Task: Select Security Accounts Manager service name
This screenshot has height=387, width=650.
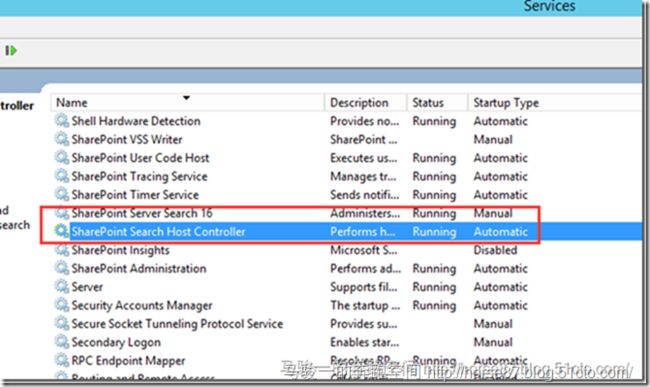Action: 142,305
